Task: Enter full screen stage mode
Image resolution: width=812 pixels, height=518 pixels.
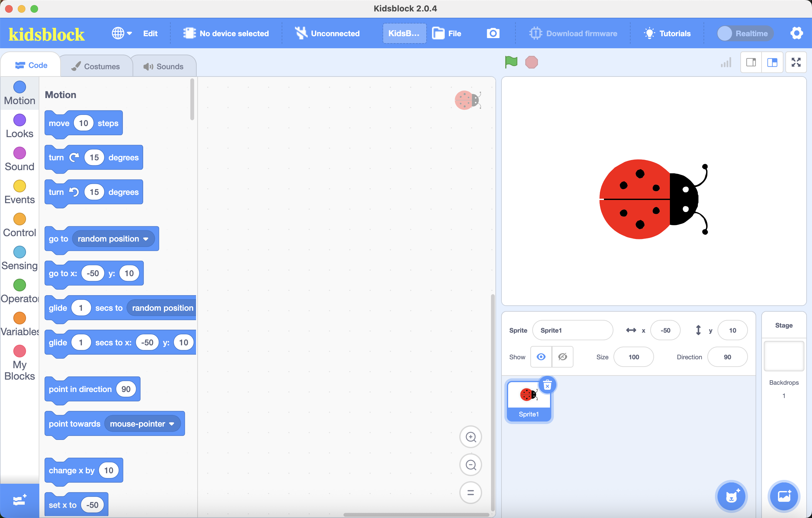Action: [796, 62]
